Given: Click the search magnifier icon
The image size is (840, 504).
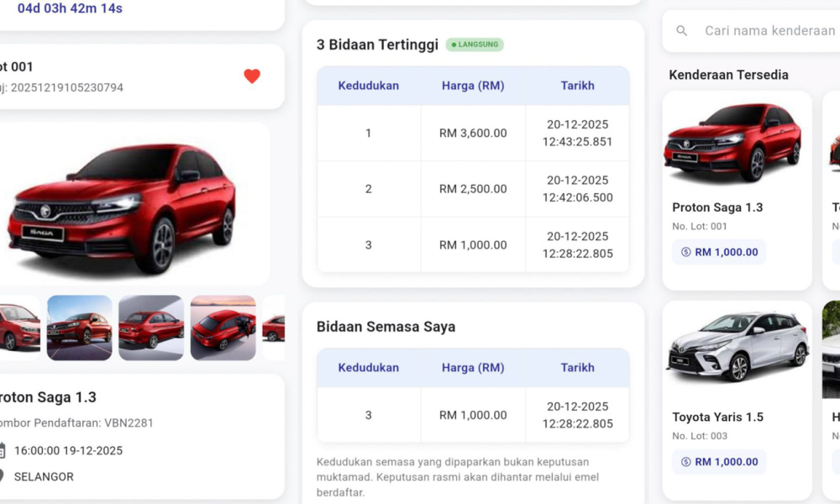Looking at the screenshot, I should coord(682,31).
